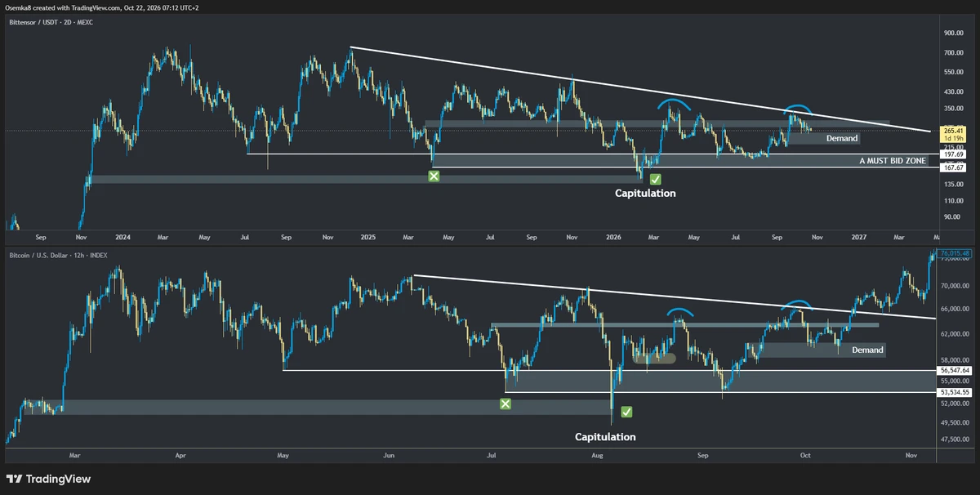
Task: Click the 70,000.00 price axis label
Action: (x=955, y=287)
